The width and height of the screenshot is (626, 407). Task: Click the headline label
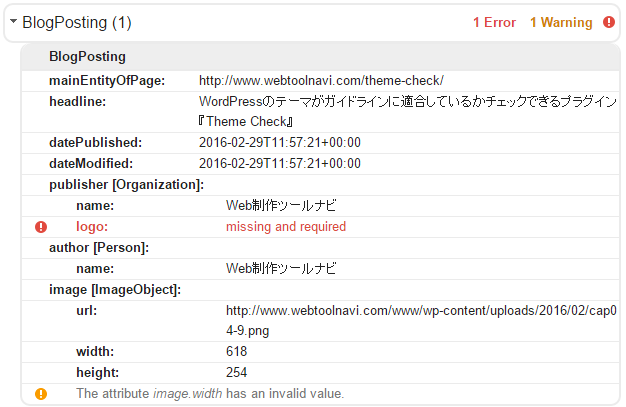[77, 101]
